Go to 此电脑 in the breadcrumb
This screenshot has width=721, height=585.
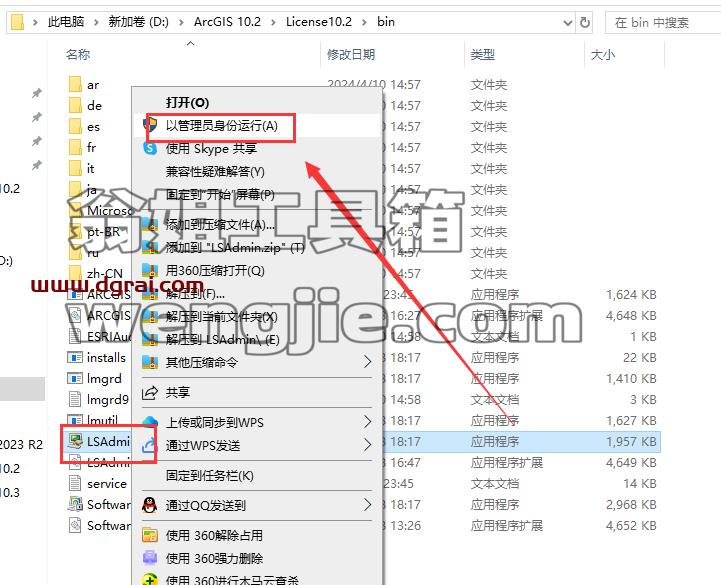coord(66,22)
